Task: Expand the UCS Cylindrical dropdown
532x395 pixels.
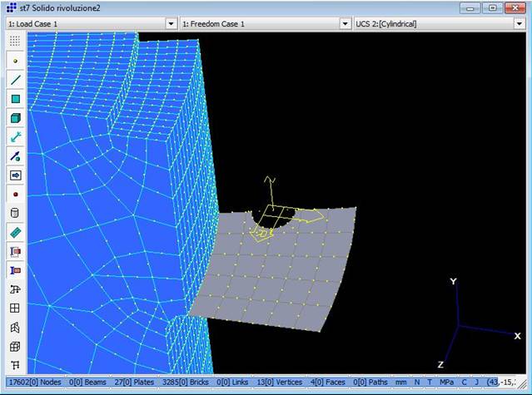Action: [x=520, y=24]
